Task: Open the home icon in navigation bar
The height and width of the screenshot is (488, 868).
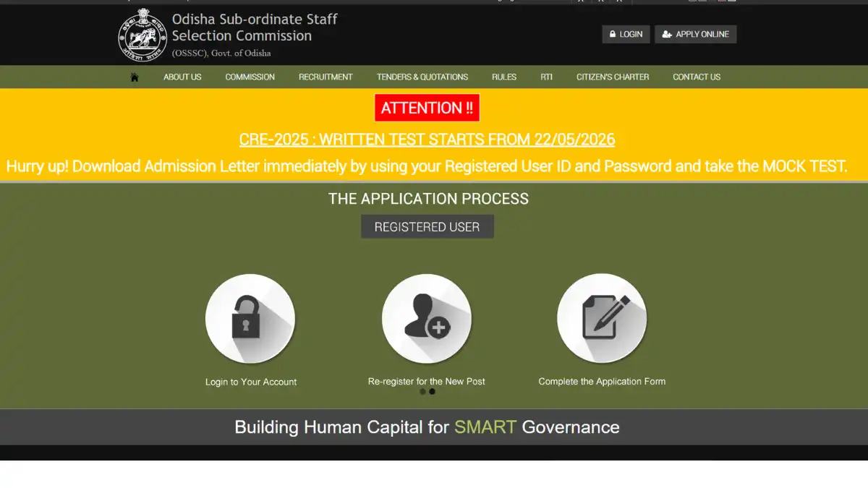Action: (135, 77)
